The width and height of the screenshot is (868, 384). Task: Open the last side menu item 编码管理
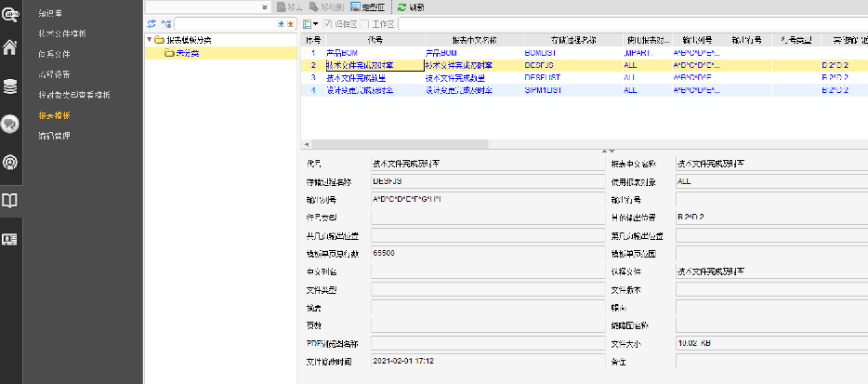coord(54,136)
